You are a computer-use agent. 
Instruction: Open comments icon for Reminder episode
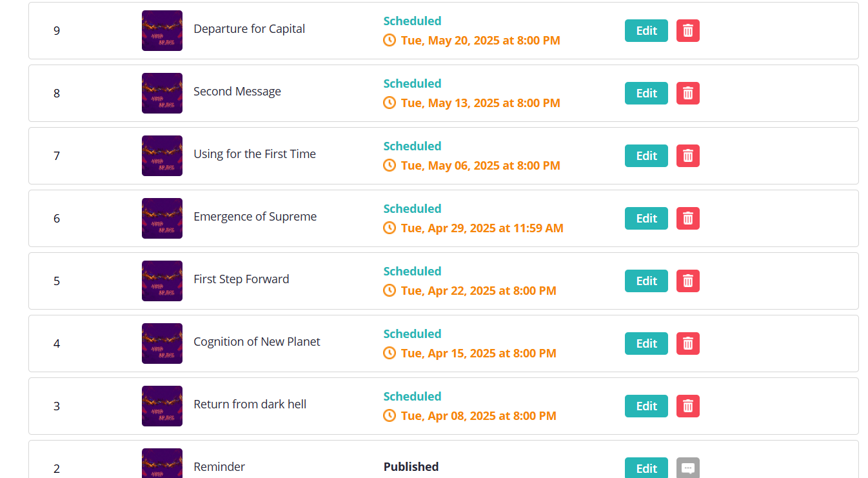(x=687, y=468)
